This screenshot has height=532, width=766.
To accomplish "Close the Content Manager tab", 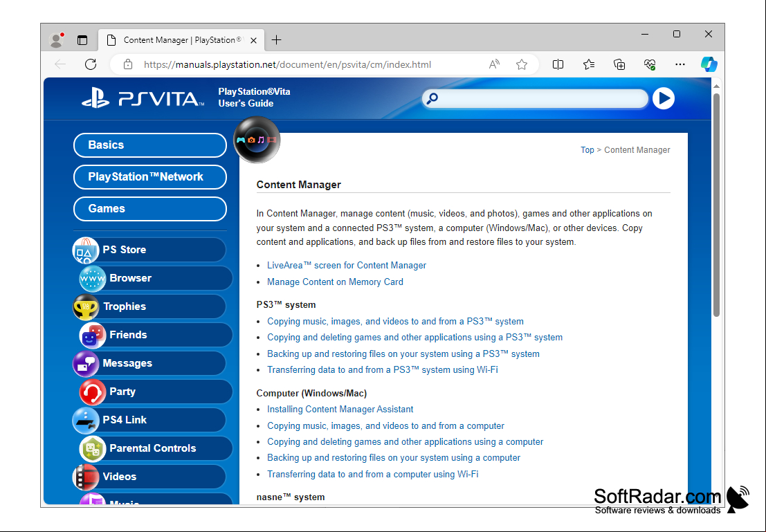I will [x=253, y=40].
